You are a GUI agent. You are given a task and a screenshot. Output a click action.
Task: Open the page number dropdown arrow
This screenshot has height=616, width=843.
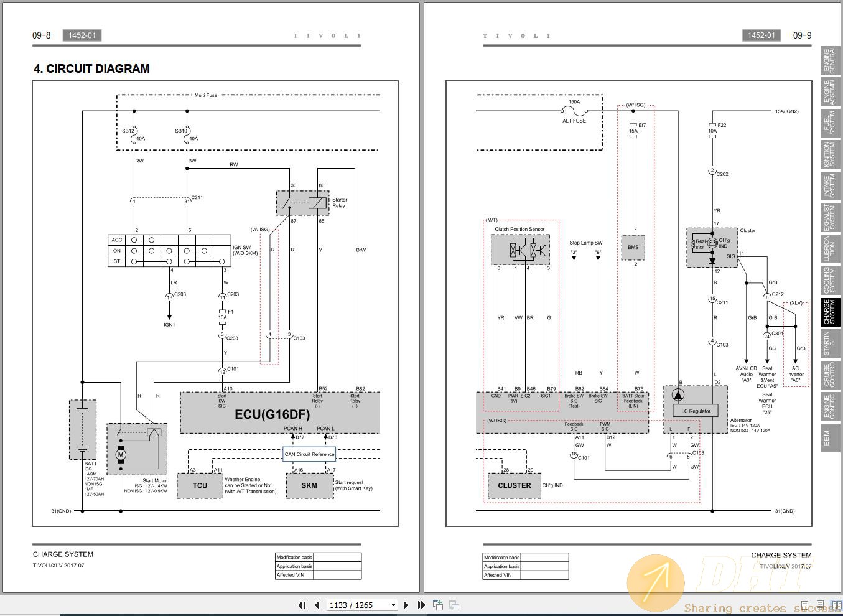(393, 605)
